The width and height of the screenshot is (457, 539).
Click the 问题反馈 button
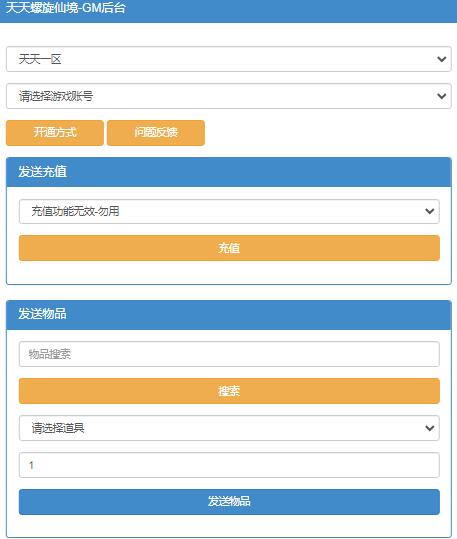click(x=156, y=133)
